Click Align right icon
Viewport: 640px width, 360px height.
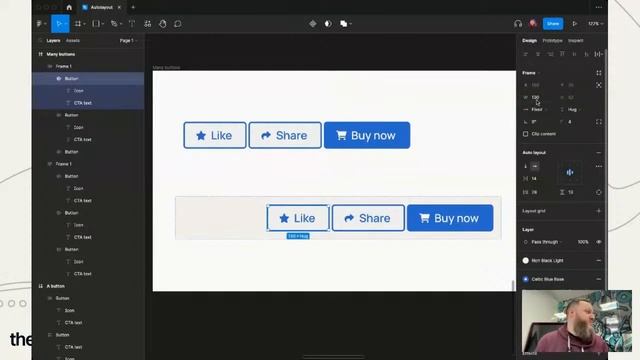coord(550,54)
